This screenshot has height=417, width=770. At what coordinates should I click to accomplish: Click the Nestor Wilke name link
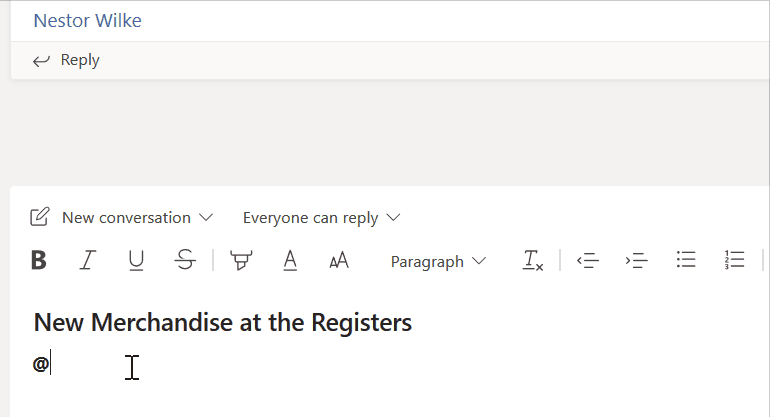point(87,20)
